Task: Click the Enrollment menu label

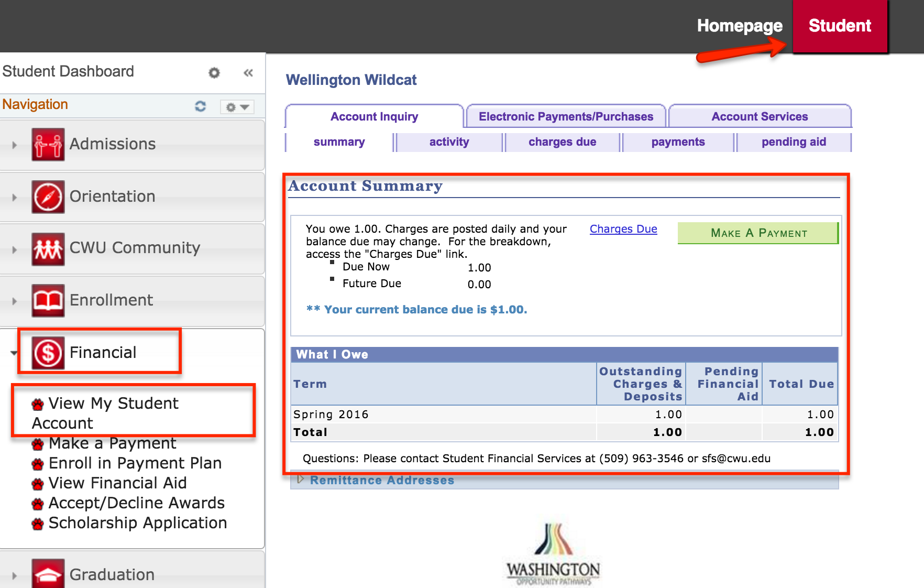Action: point(112,300)
